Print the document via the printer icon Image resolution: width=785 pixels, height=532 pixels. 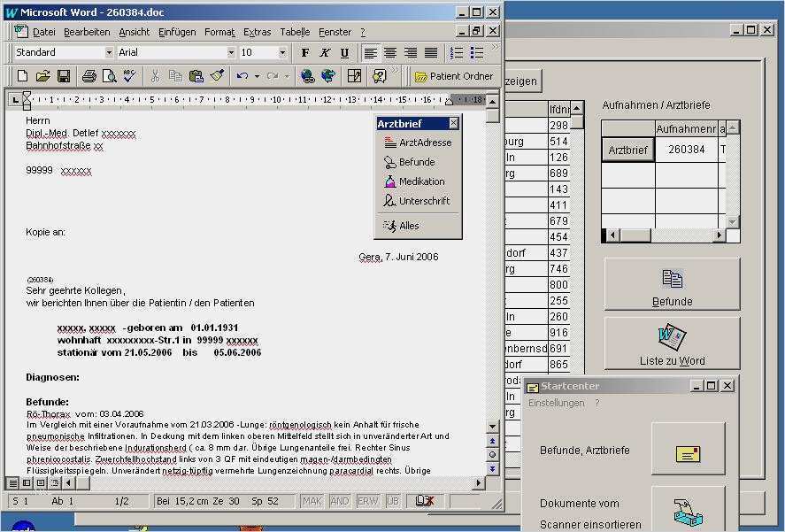tap(89, 76)
